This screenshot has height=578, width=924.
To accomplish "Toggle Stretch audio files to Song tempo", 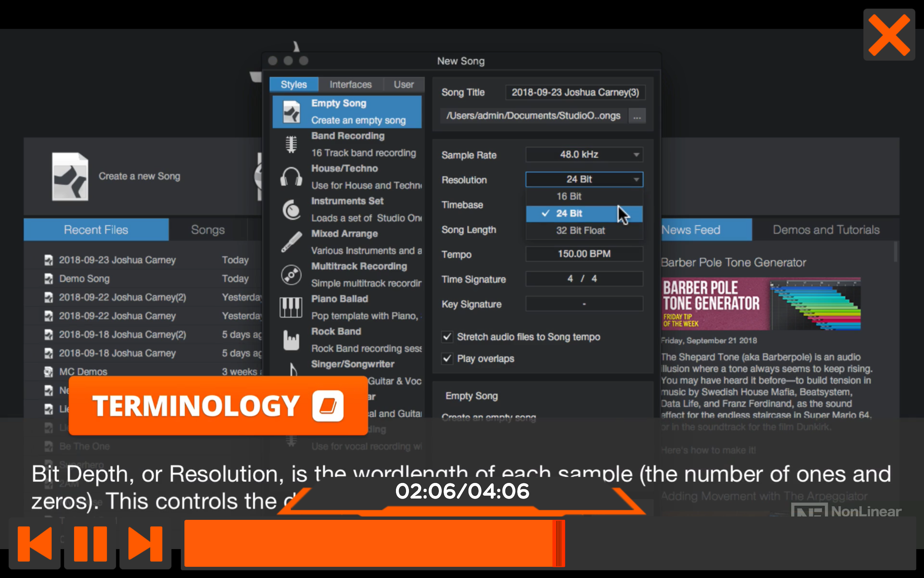I will (x=447, y=337).
